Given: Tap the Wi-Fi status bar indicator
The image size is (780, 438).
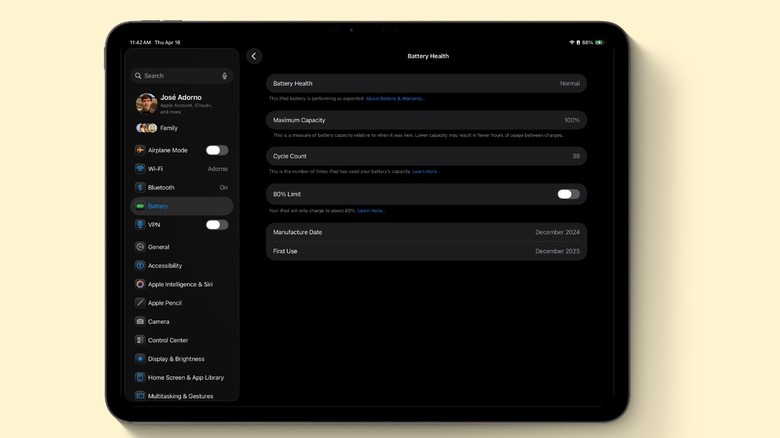Looking at the screenshot, I should point(572,42).
